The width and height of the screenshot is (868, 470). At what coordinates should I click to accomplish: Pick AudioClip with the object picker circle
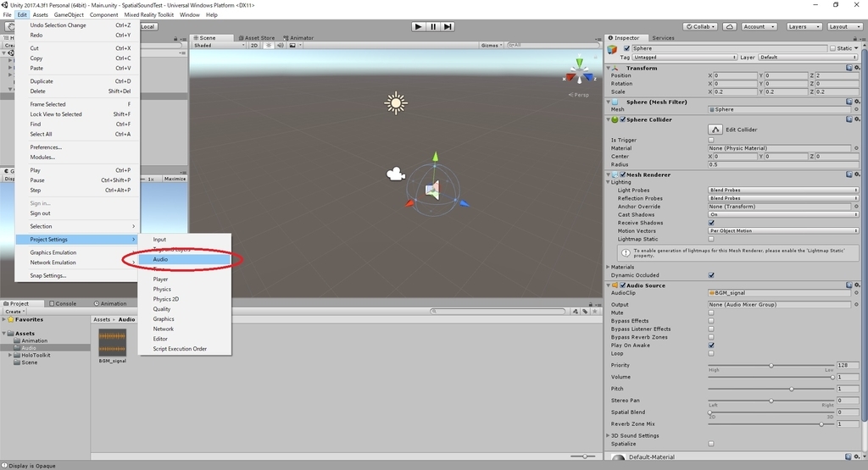pyautogui.click(x=856, y=293)
